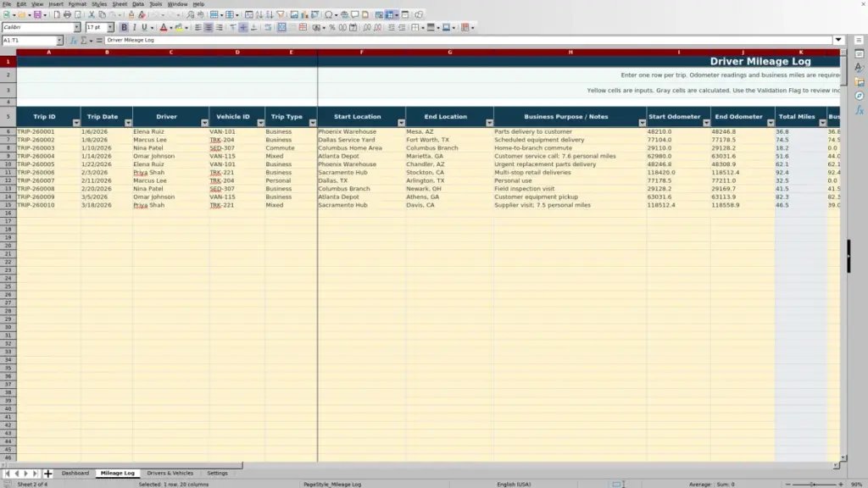868x488 pixels.
Task: Insert special character Omega icon
Action: (328, 15)
